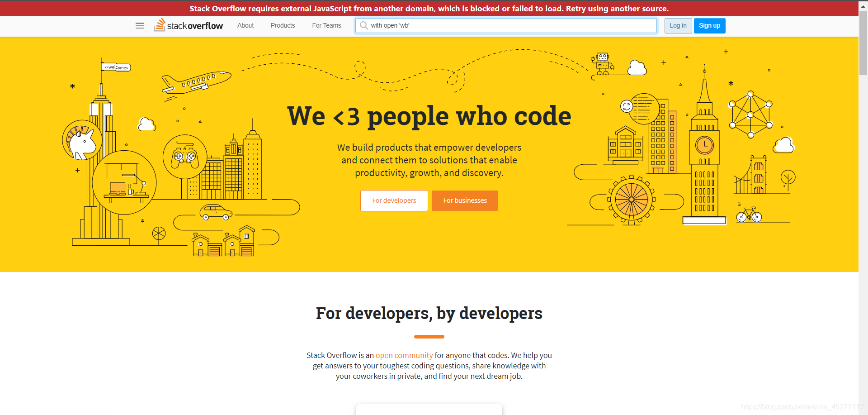Click the Stack Overflow logo
Viewport: 868px width, 415px height.
pos(188,25)
